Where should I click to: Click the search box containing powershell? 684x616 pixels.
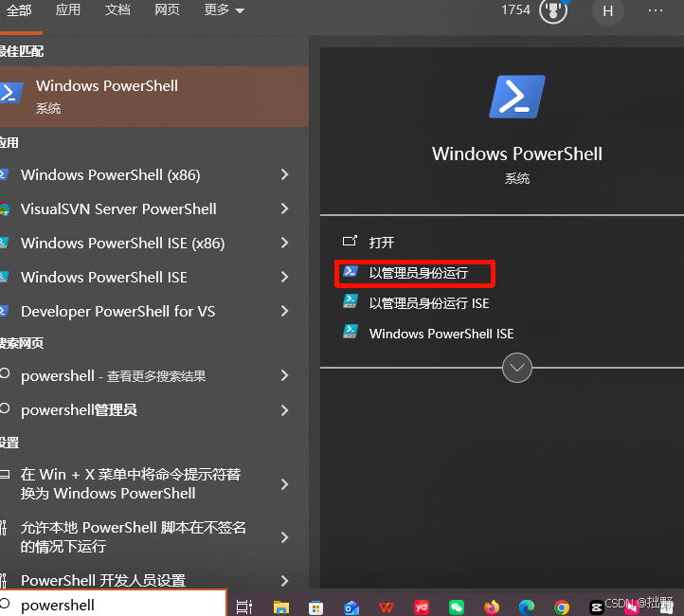point(113,604)
